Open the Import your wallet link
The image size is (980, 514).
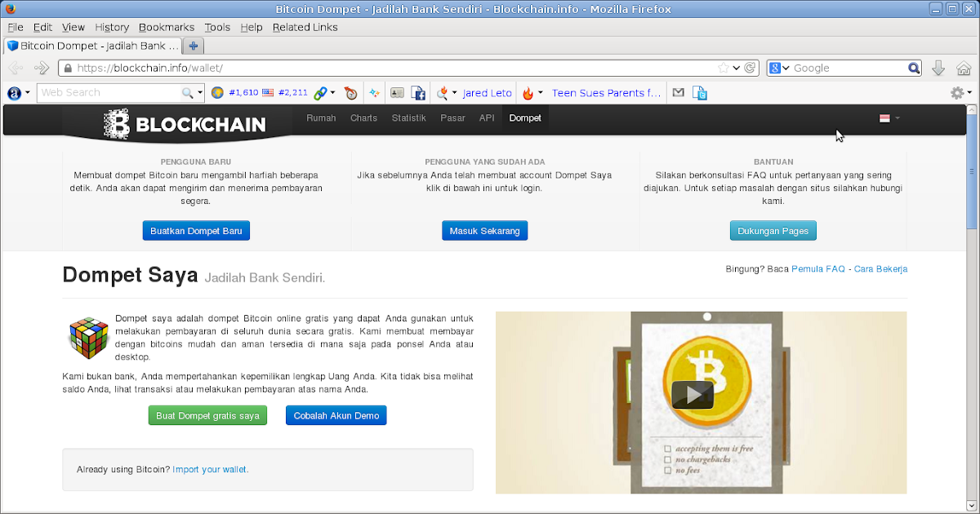[x=209, y=469]
